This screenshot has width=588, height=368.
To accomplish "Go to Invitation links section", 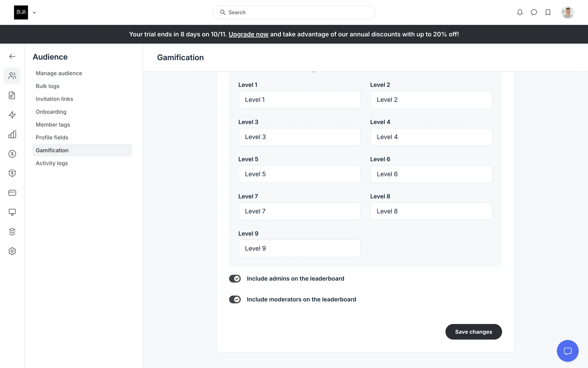I will pyautogui.click(x=54, y=99).
